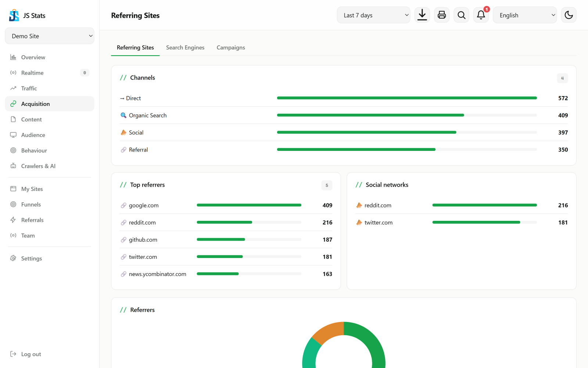Image resolution: width=588 pixels, height=368 pixels.
Task: Open the Demo Site selector dropdown
Action: coord(50,36)
